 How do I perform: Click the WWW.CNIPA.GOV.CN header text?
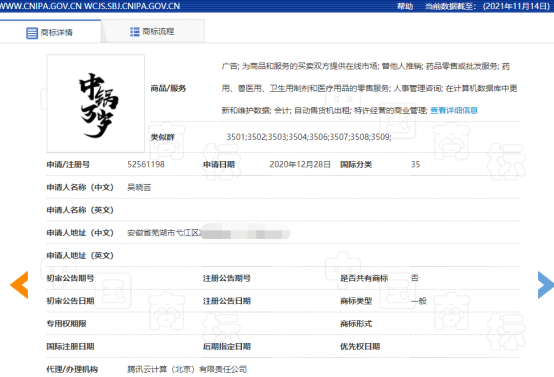pos(41,6)
